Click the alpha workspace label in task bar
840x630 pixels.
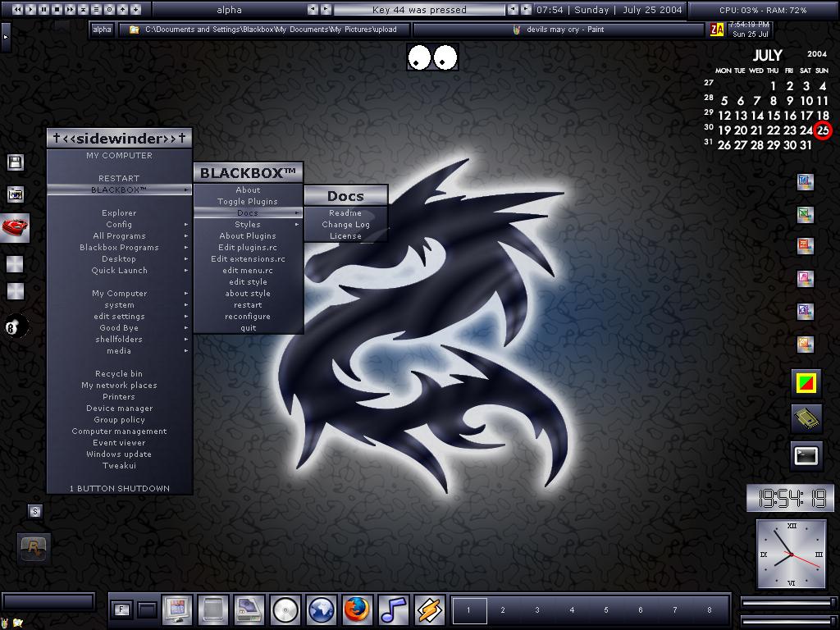[102, 30]
